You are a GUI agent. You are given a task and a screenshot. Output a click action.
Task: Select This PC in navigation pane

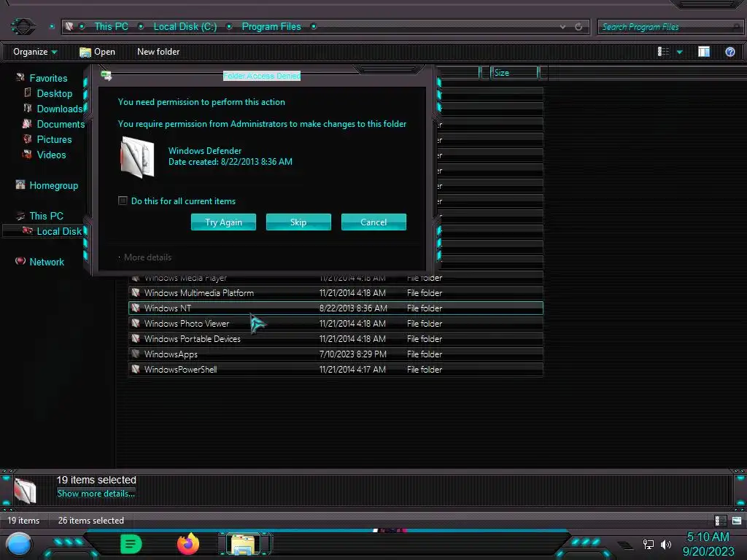click(x=46, y=216)
